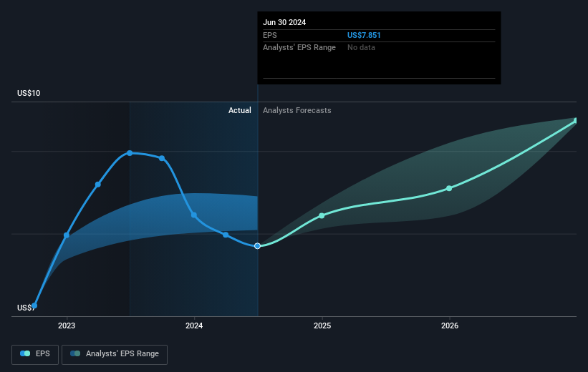Click the 'Analysts' EPS Range' tooltip row label
This screenshot has height=372, width=588.
299,48
